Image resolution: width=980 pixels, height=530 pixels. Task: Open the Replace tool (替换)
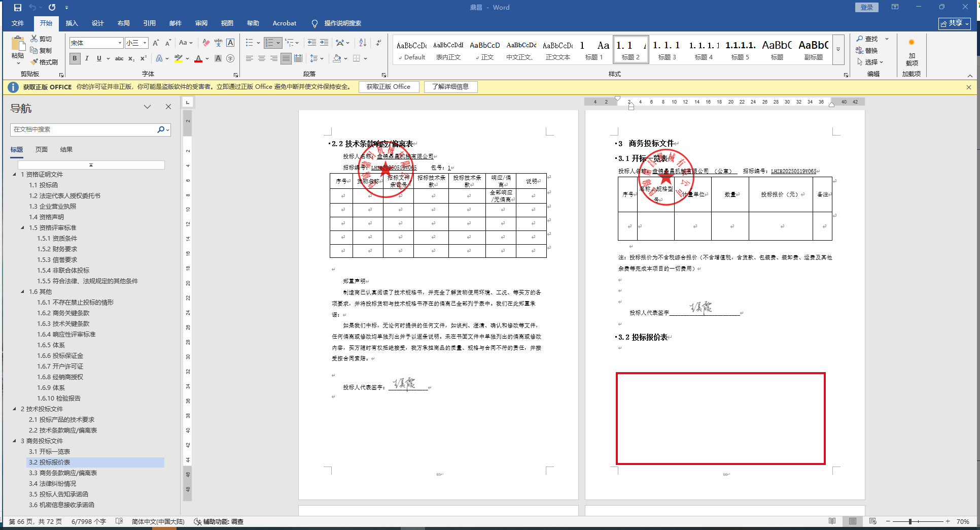click(867, 50)
